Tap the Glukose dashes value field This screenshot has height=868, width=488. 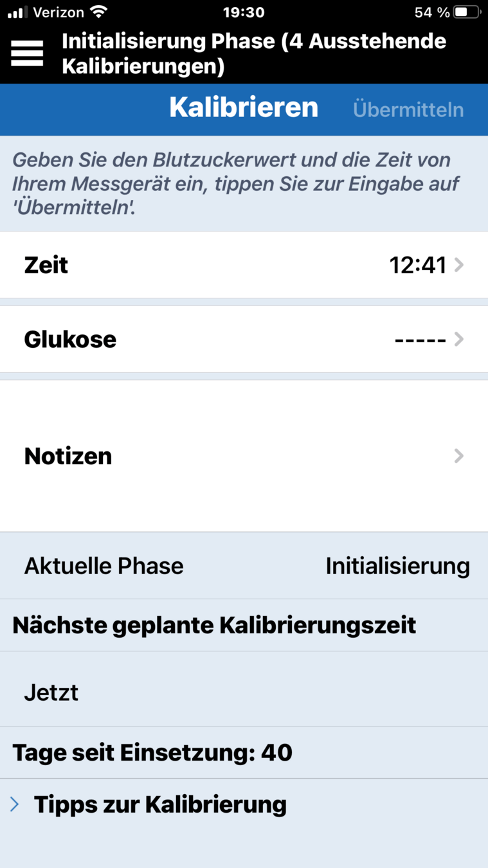[x=420, y=339]
